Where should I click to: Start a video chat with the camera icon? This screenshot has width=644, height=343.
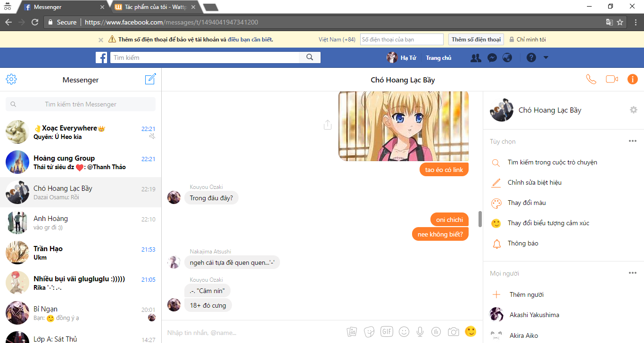[x=611, y=79]
